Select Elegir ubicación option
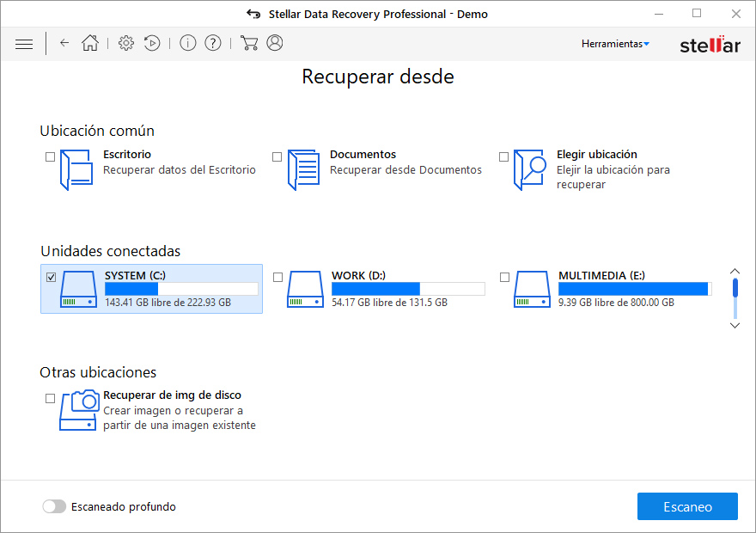Viewport: 756px width, 533px height. [503, 156]
